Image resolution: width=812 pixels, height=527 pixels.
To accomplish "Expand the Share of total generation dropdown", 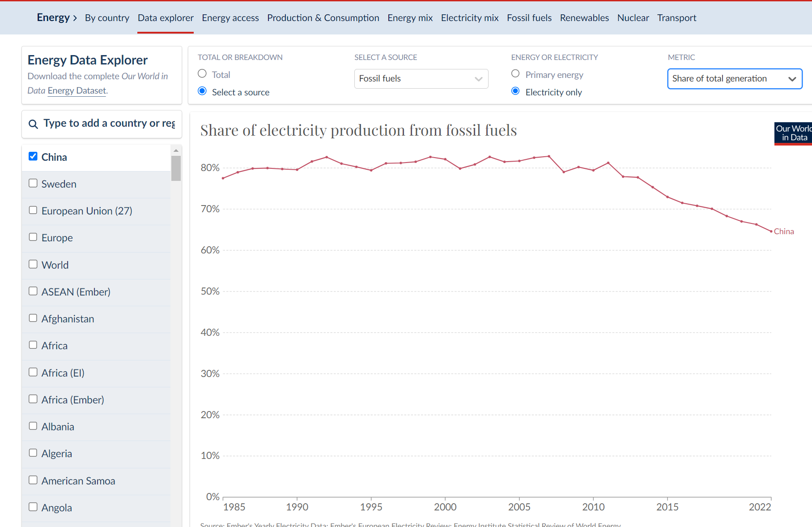I will click(734, 79).
